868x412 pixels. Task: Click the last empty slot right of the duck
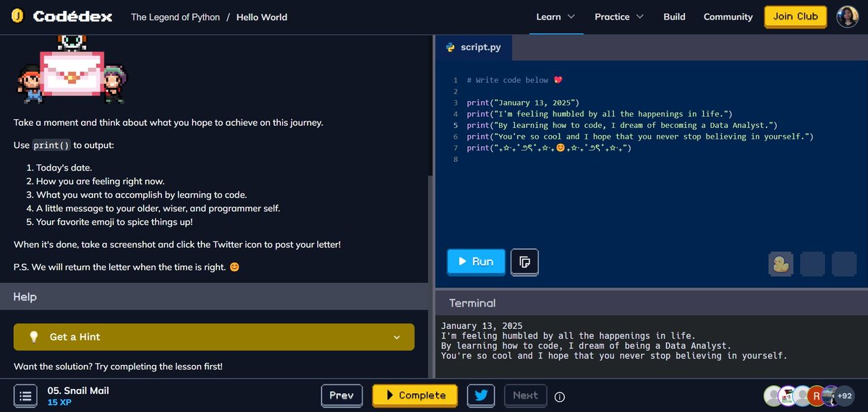point(844,264)
